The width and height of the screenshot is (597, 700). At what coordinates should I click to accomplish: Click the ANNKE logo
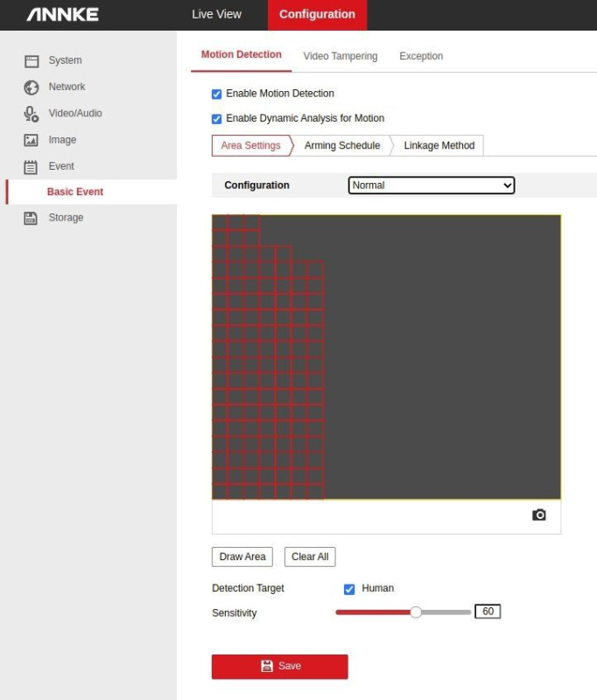coord(62,15)
